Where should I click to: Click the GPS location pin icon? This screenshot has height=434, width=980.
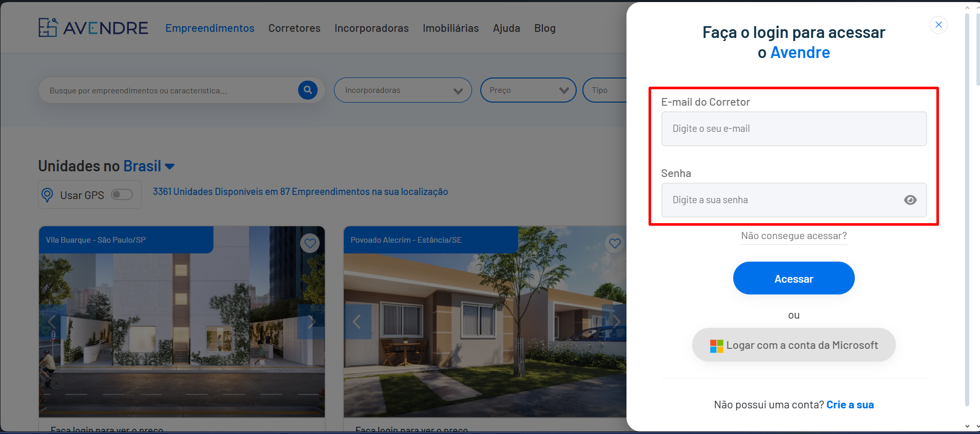pos(47,195)
